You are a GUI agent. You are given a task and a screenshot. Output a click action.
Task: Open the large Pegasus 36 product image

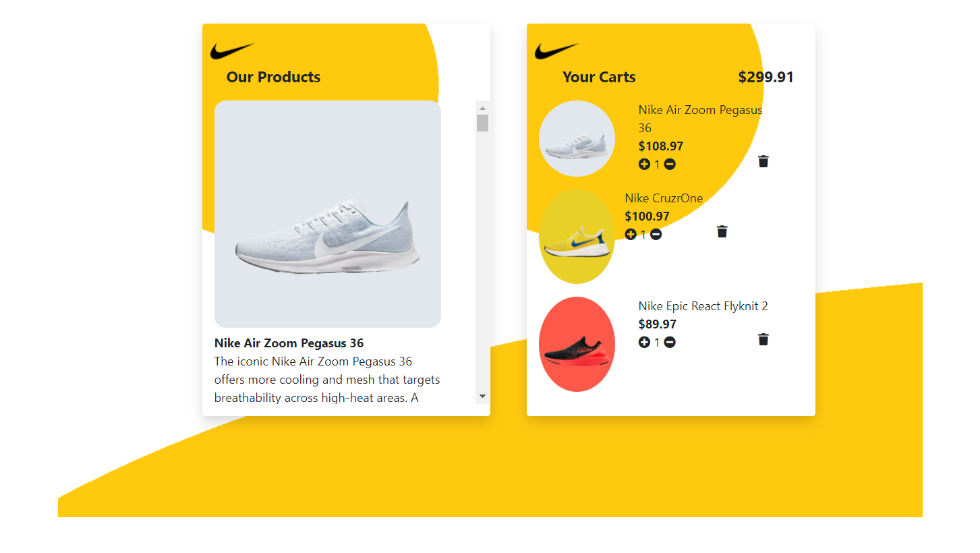coord(328,214)
